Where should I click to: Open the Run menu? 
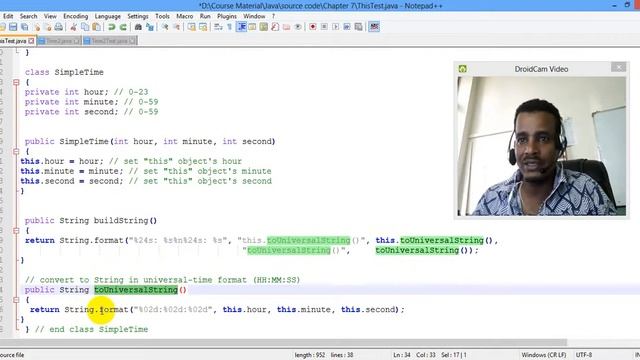[205, 16]
